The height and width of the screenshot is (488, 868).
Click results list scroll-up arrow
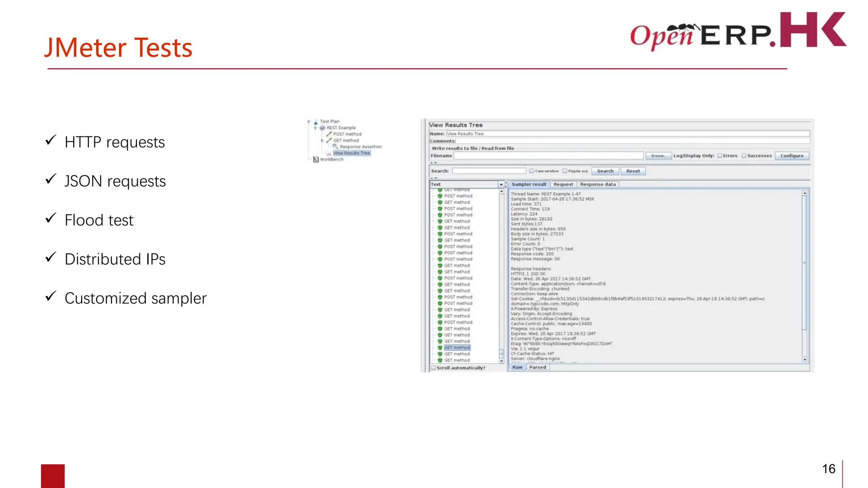pos(501,192)
